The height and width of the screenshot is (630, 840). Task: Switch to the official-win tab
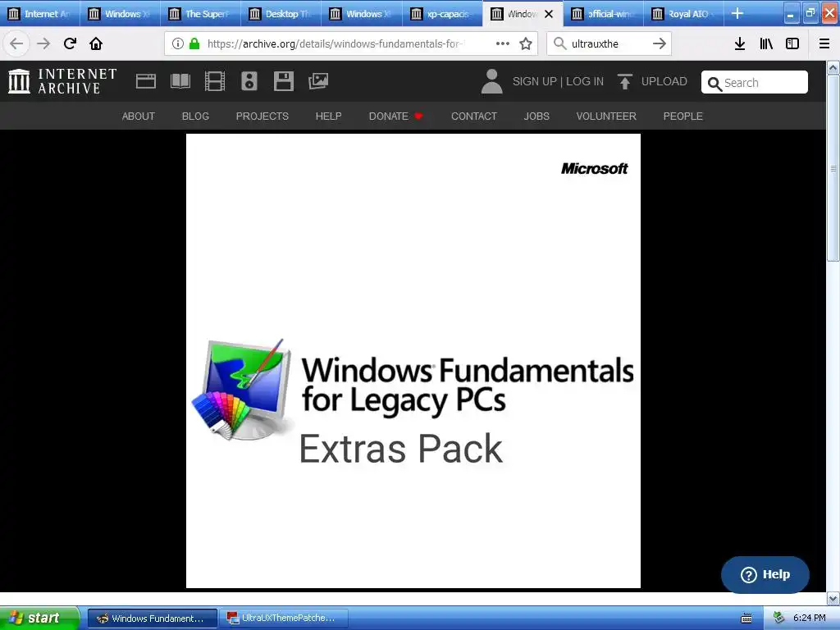pos(603,13)
